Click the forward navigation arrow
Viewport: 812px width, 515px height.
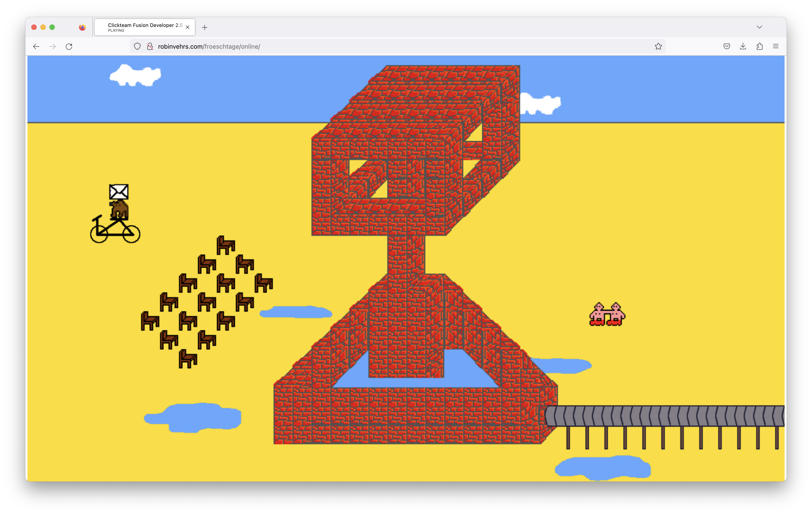coord(53,46)
